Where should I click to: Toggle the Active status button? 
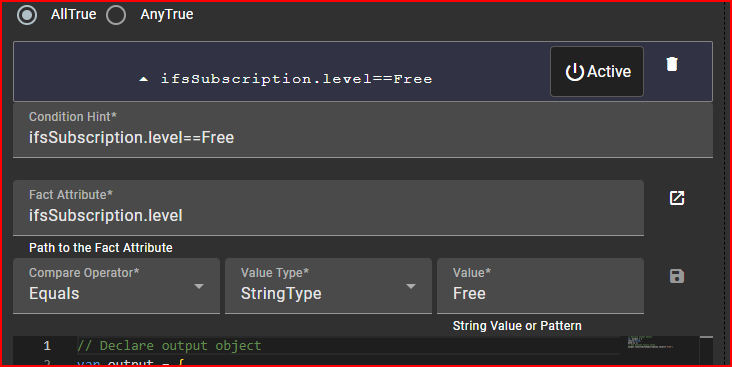point(597,71)
